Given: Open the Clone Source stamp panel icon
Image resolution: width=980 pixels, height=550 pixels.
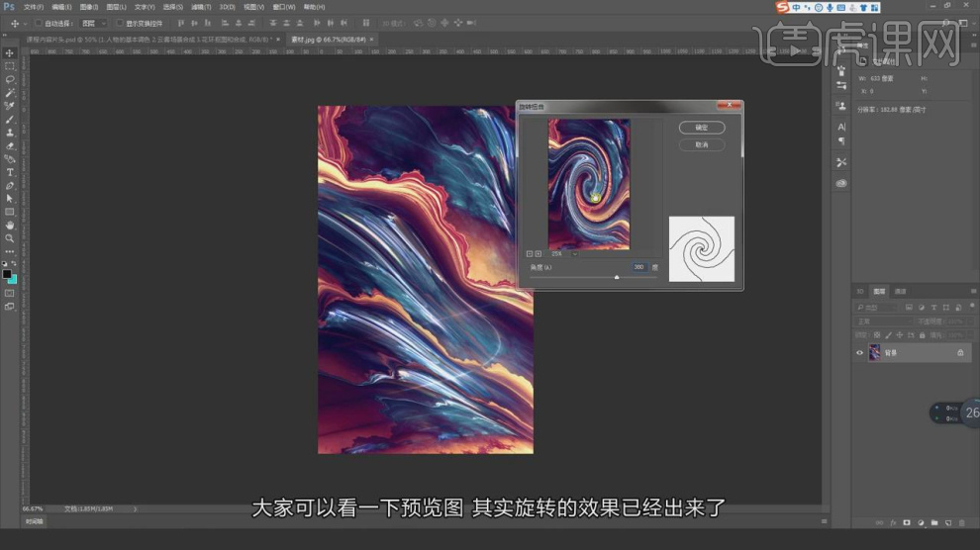Looking at the screenshot, I should click(841, 106).
